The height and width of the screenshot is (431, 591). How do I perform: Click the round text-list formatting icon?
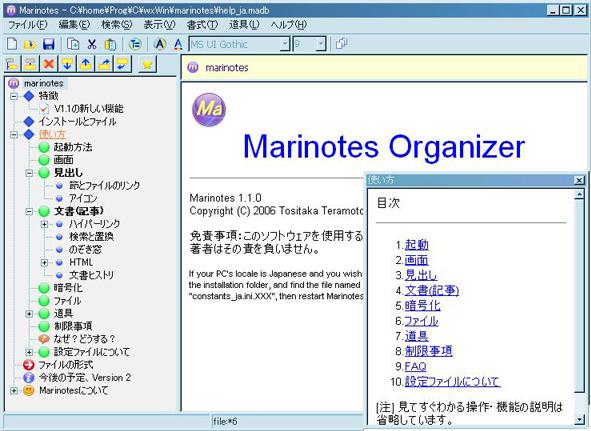pos(135,44)
